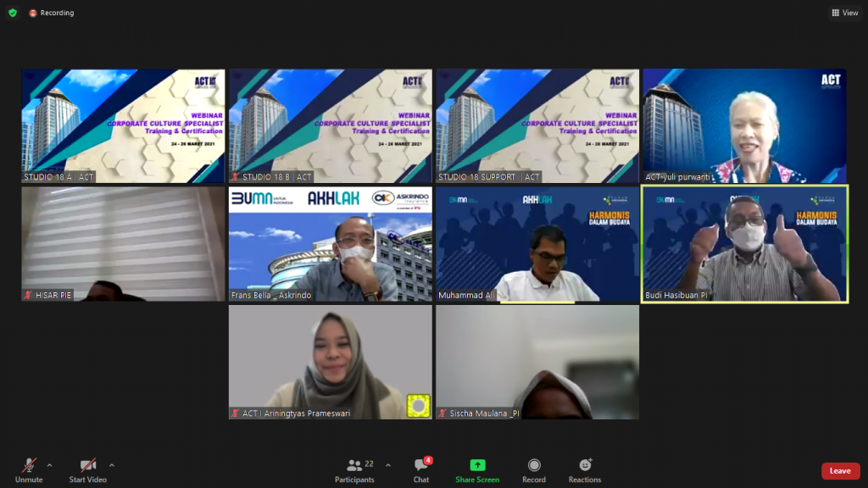Select the ACT-yuli purwanti video tile
Screen dimensions: 868x488
744,125
